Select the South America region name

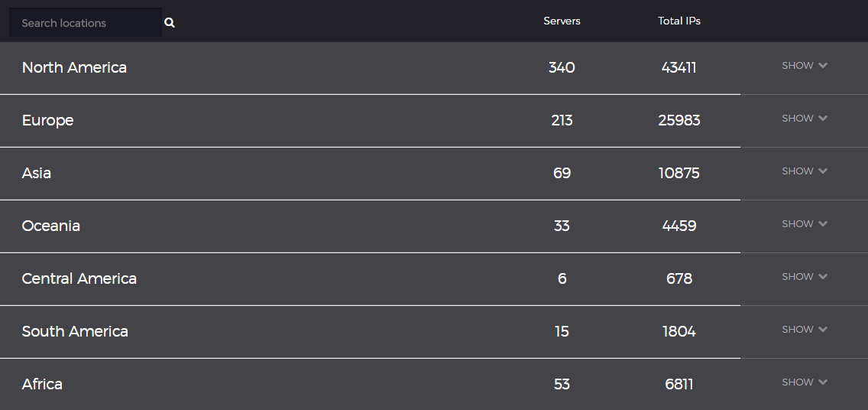pos(75,331)
